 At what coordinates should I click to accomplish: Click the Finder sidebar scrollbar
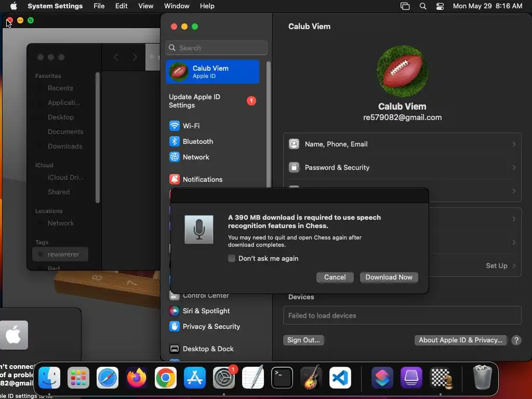coord(98,138)
